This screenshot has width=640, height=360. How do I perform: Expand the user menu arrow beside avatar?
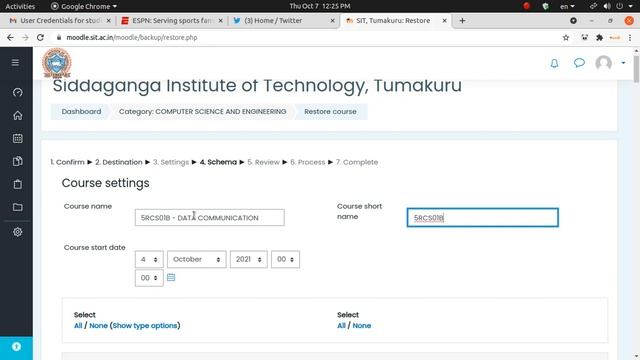pos(623,63)
